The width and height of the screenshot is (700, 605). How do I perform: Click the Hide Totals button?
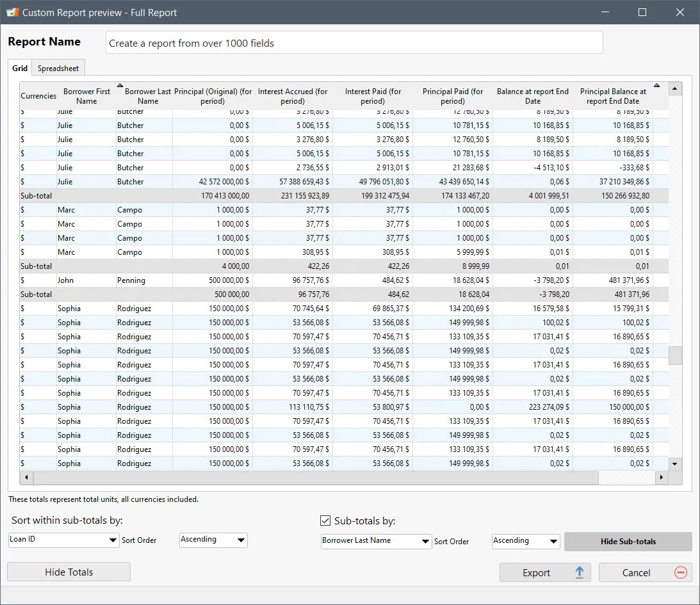tap(69, 572)
